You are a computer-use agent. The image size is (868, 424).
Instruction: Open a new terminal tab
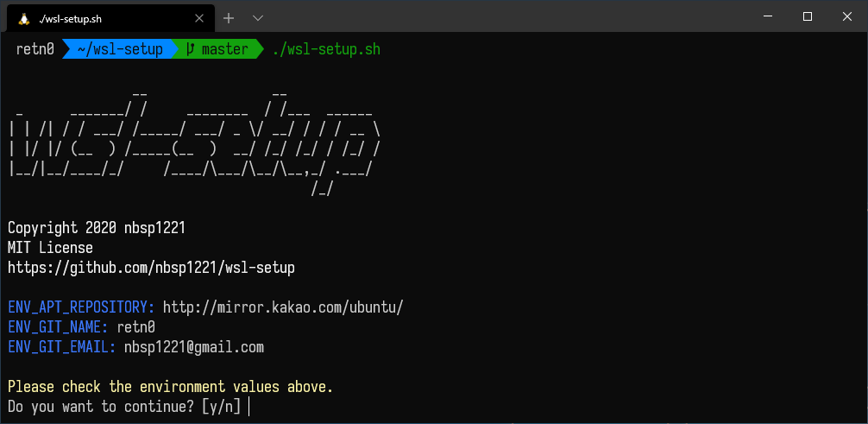click(229, 18)
